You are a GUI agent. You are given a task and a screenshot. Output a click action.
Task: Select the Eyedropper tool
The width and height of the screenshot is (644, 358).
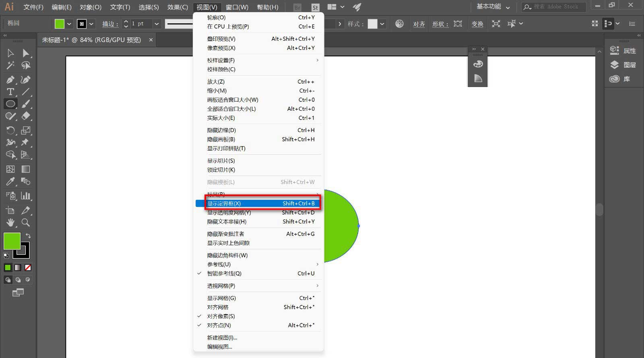tap(10, 182)
